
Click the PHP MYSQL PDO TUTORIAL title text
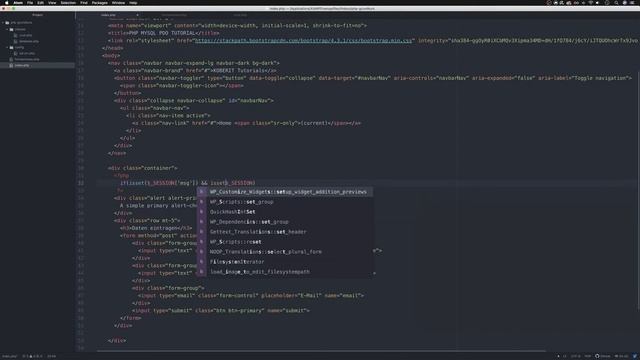pos(162,33)
